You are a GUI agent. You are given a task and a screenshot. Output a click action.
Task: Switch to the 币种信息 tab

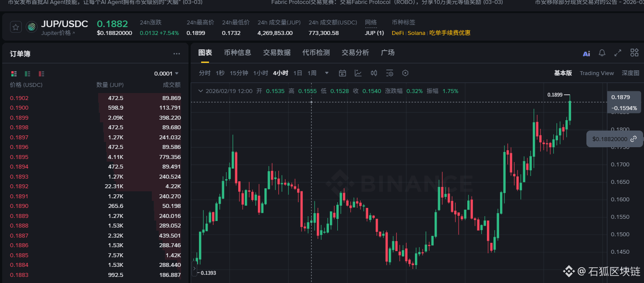tap(237, 52)
